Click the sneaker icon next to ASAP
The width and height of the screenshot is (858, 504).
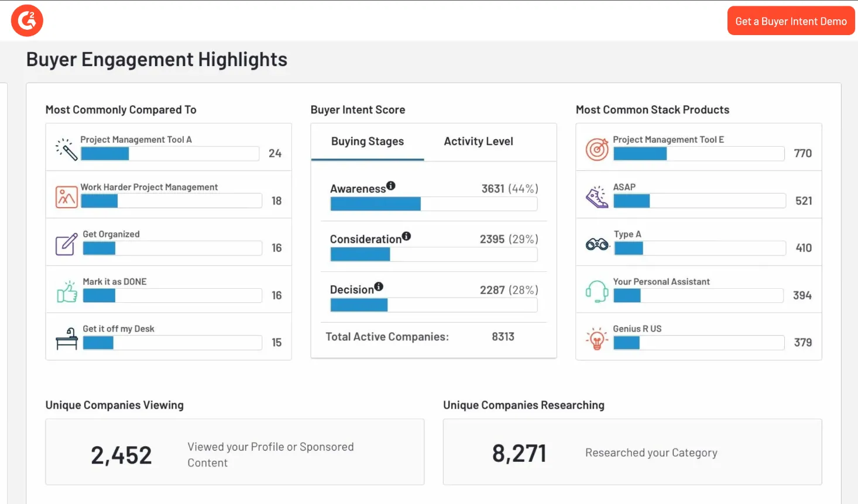(597, 197)
